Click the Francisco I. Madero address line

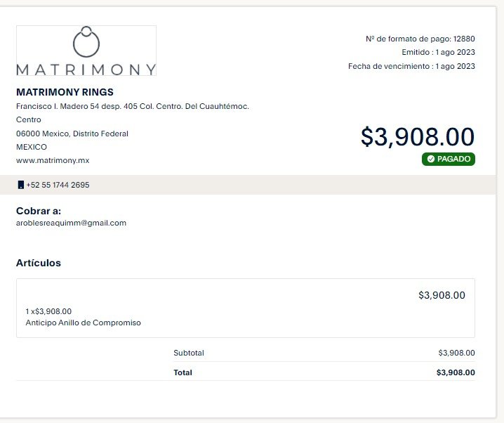click(133, 107)
